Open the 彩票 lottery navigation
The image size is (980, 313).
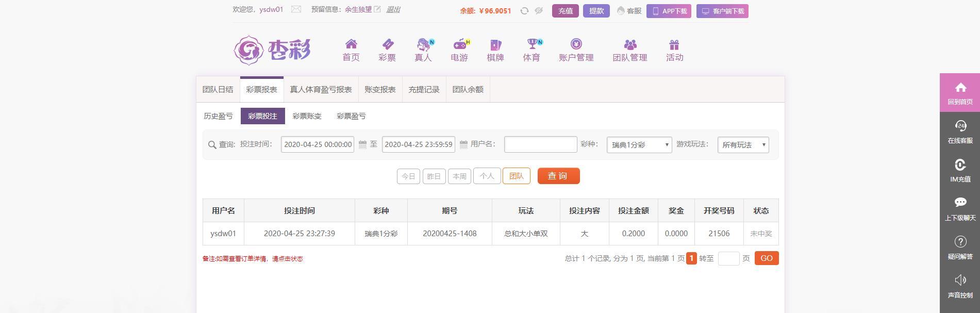pos(387,51)
